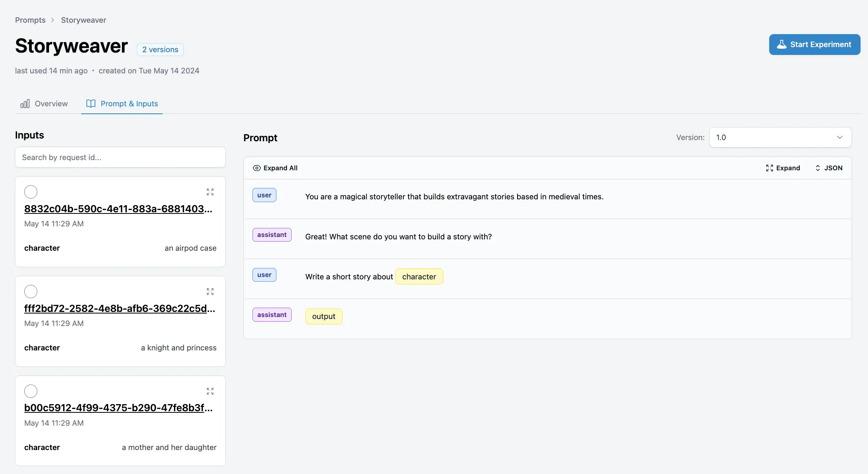Expand the b00c5912 input card
Viewport: 868px width, 474px height.
[210, 391]
